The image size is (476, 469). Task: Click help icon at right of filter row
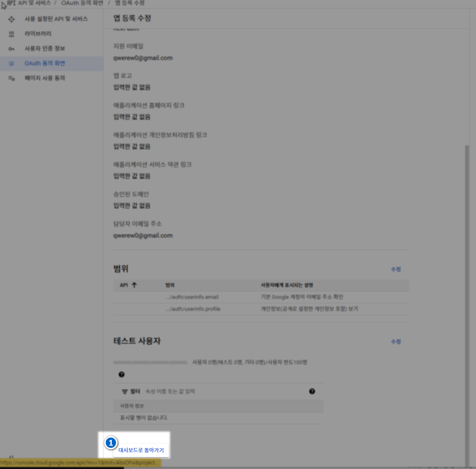pyautogui.click(x=312, y=391)
